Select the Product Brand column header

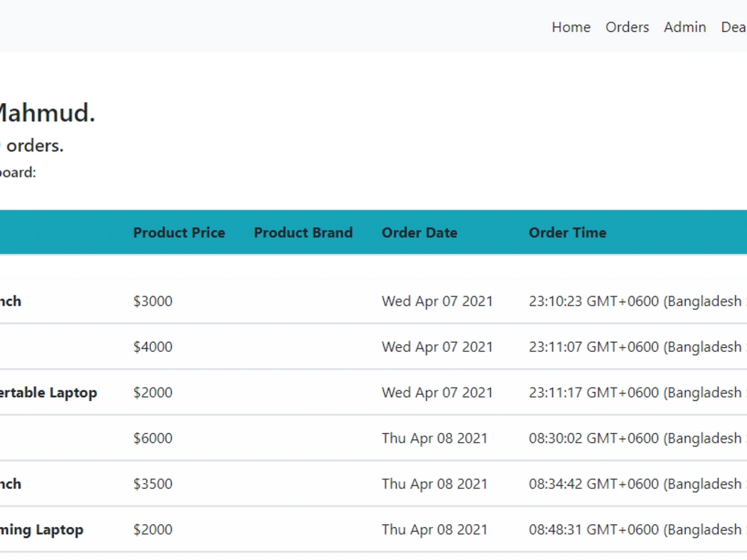(303, 232)
